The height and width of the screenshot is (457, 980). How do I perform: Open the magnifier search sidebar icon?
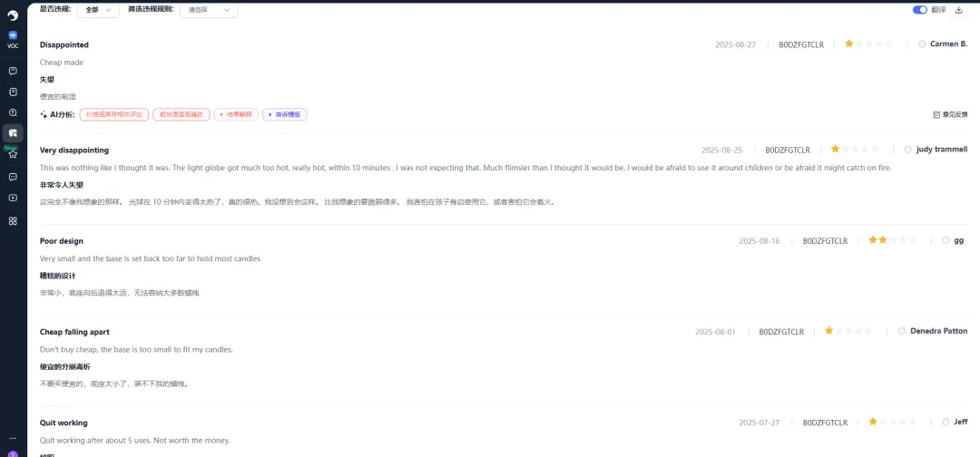click(13, 113)
